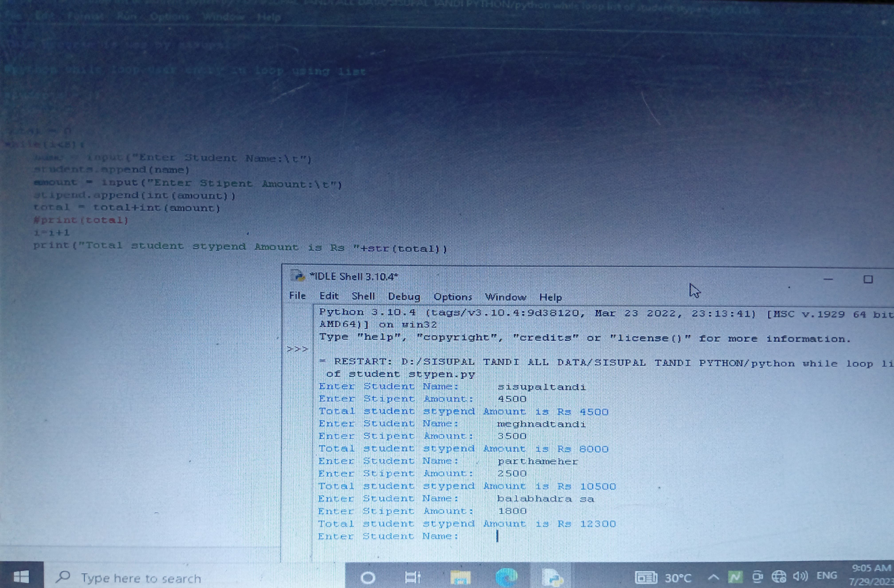Open the File menu in IDLE Shell
Screen dimensions: 894x588
tap(297, 296)
